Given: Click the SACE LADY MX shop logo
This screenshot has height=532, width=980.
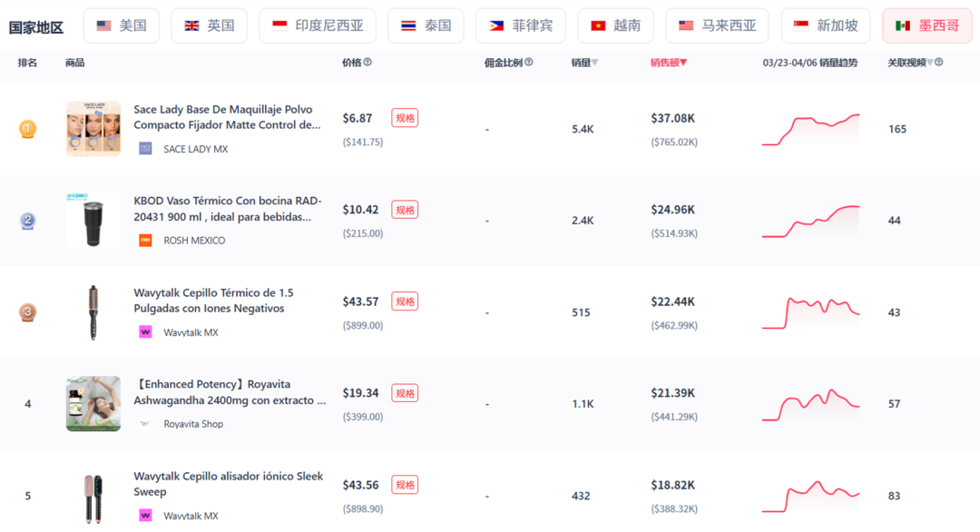Looking at the screenshot, I should pos(145,149).
